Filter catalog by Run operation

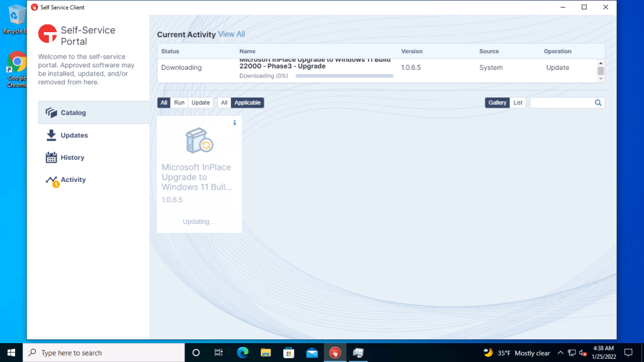pyautogui.click(x=179, y=103)
